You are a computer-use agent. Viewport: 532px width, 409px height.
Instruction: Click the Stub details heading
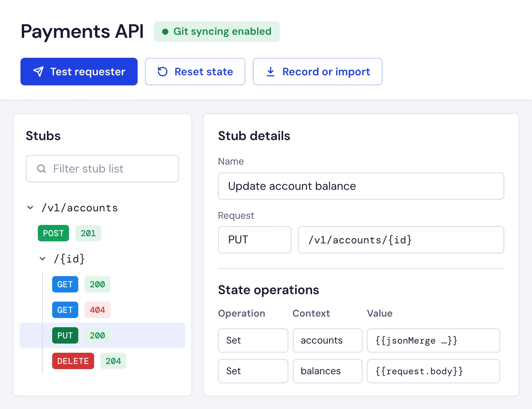(x=254, y=136)
